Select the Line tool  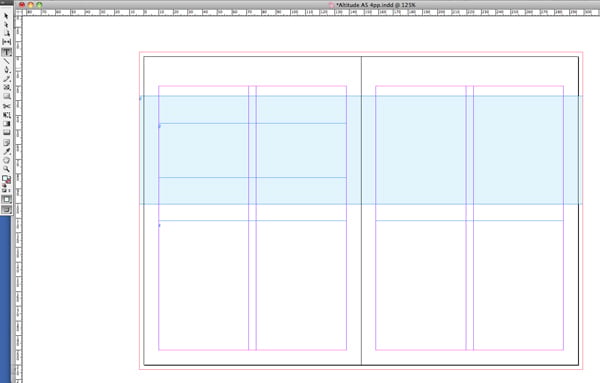point(6,61)
